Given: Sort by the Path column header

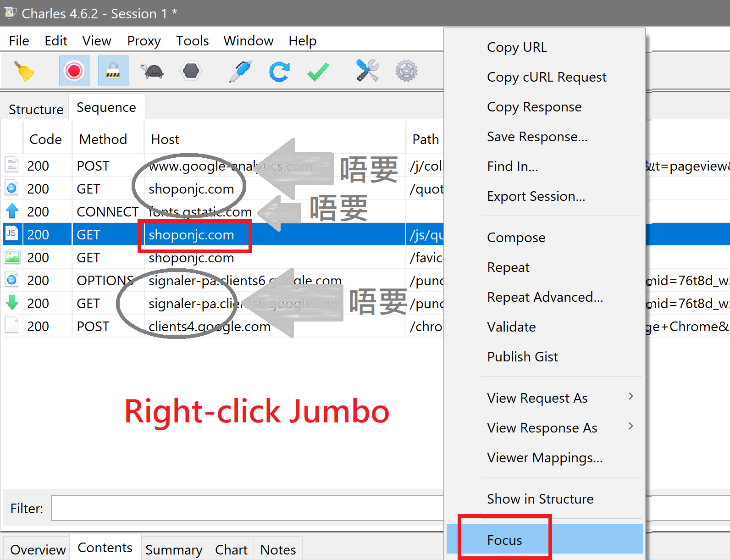Looking at the screenshot, I should 426,139.
